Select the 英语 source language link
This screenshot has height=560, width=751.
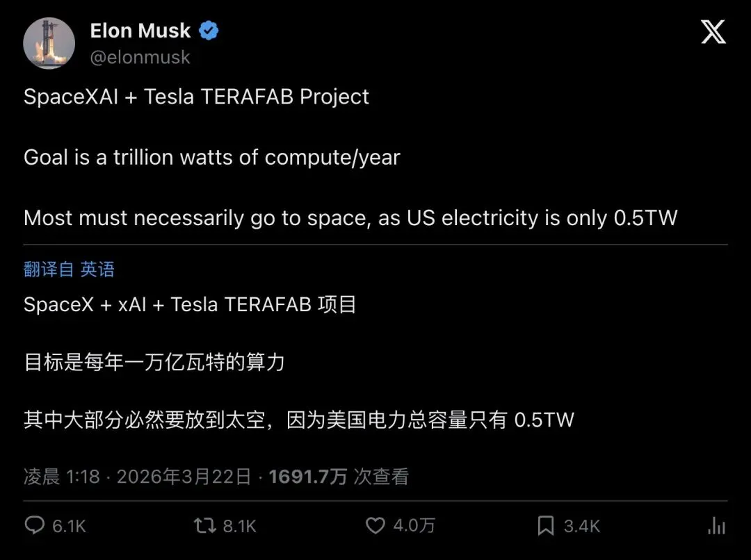[97, 269]
